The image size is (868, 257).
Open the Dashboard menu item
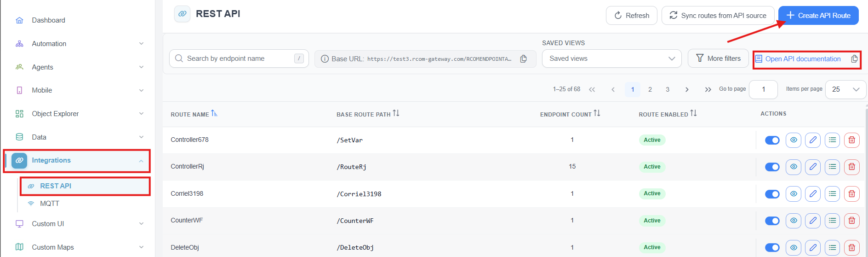[48, 20]
